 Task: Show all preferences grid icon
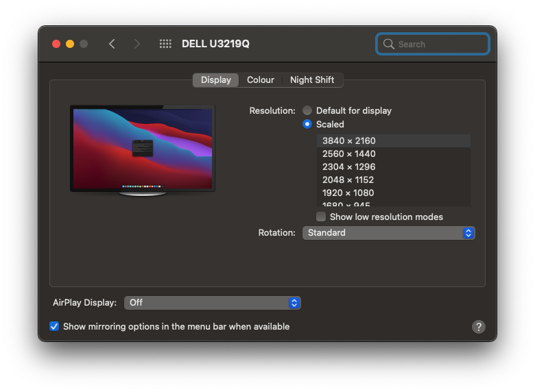click(165, 44)
